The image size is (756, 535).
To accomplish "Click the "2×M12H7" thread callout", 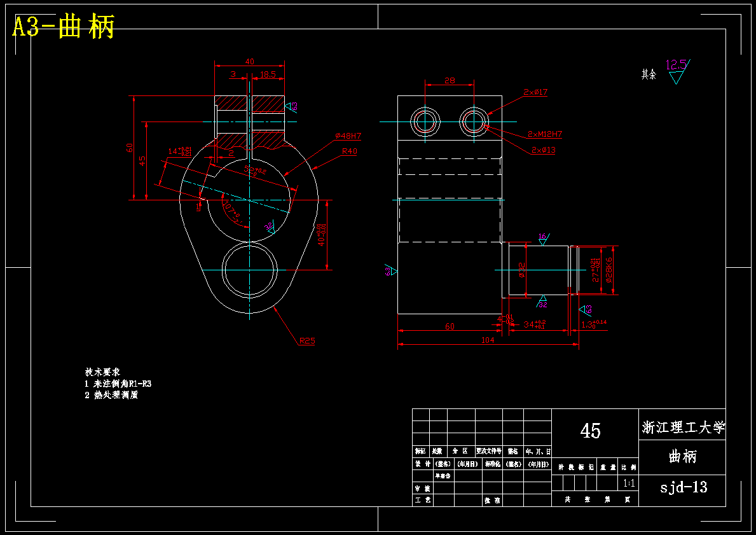I will tap(544, 134).
